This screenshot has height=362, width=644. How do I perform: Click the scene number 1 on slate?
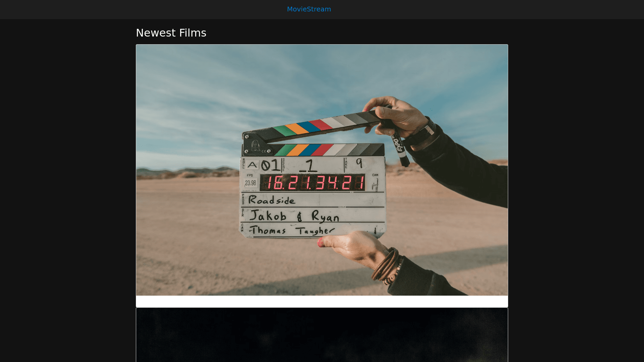coord(310,166)
